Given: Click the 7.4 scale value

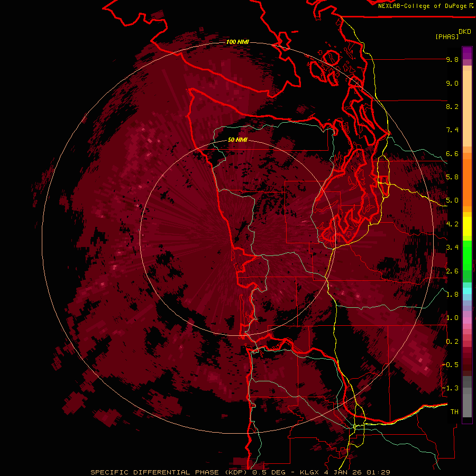Looking at the screenshot, I should pos(452,130).
